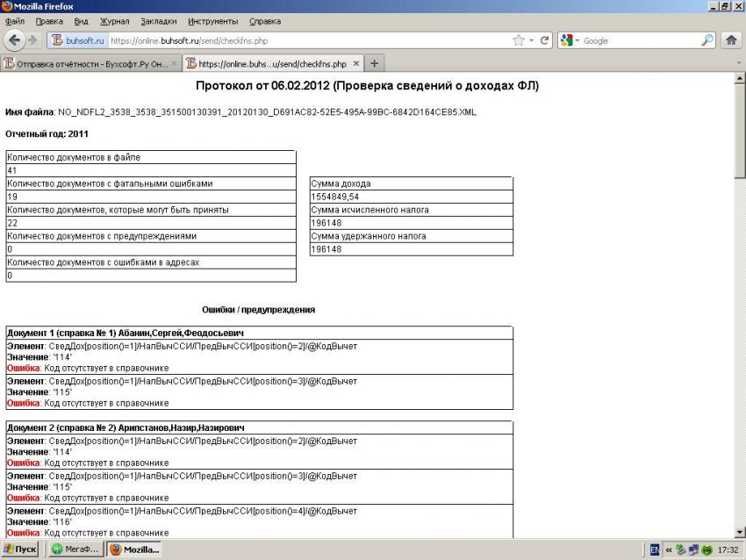Open the Журнал menu

[113, 21]
